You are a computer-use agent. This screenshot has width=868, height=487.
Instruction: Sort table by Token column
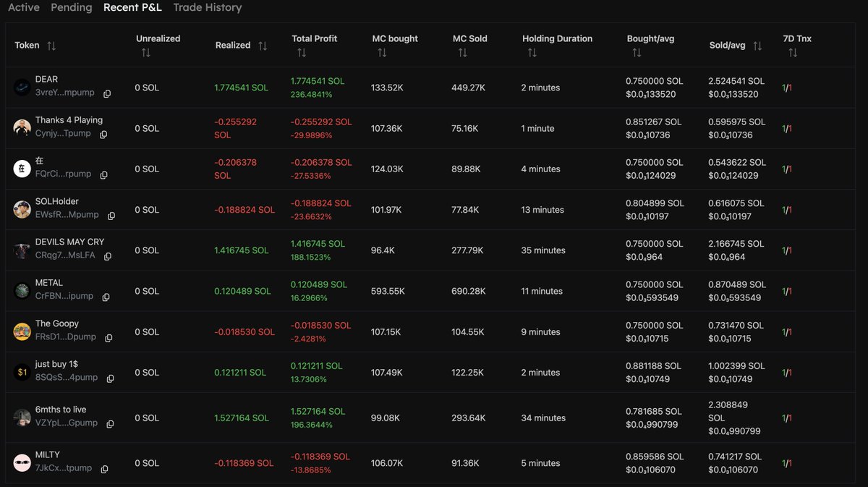[51, 46]
